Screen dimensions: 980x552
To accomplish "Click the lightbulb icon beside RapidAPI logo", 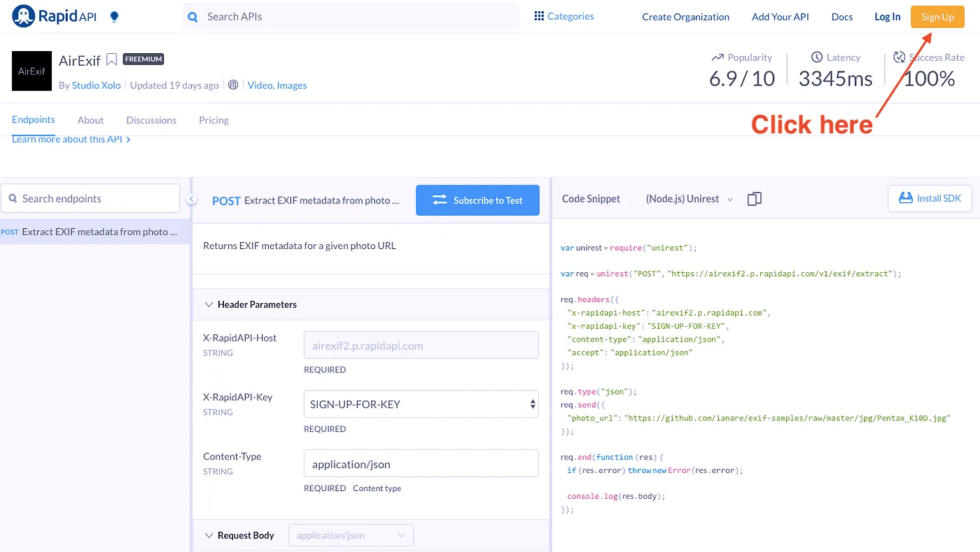I will pos(115,17).
